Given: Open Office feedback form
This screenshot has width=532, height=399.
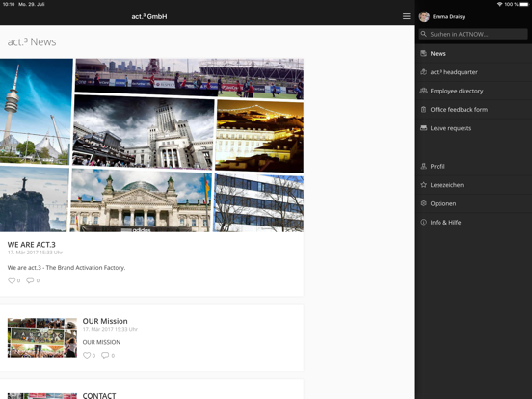Looking at the screenshot, I should pos(473,110).
